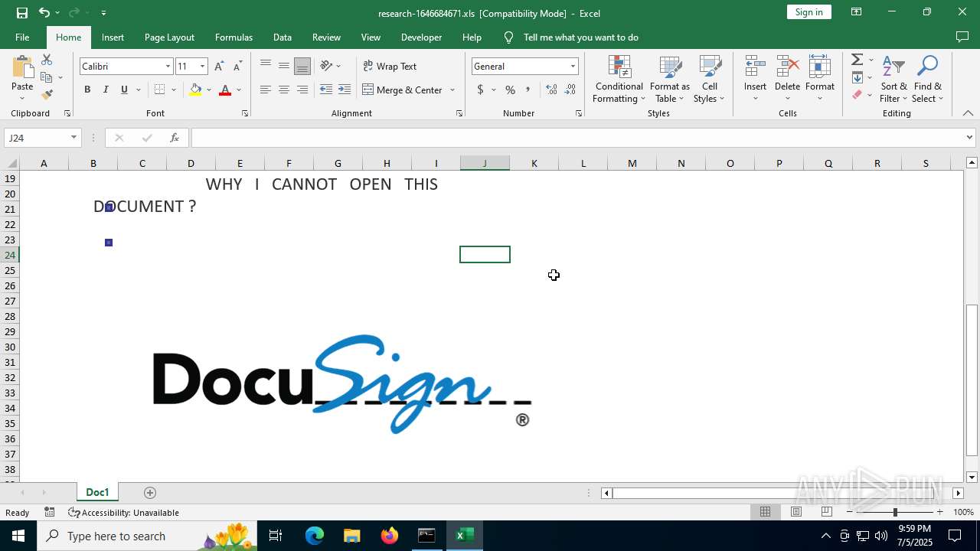Select the Doc1 sheet tab

[97, 492]
